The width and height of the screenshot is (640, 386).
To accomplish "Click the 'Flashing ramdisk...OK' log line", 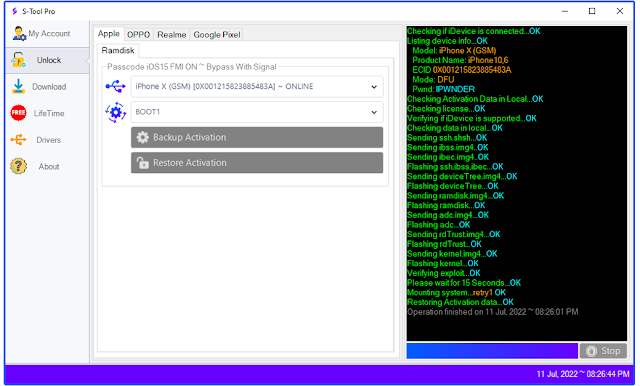I will pos(446,205).
